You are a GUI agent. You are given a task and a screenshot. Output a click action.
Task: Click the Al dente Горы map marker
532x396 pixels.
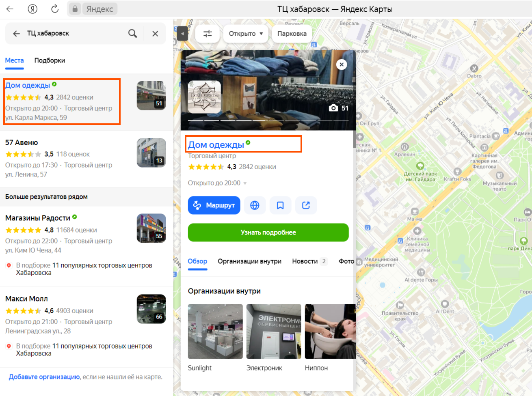421,272
